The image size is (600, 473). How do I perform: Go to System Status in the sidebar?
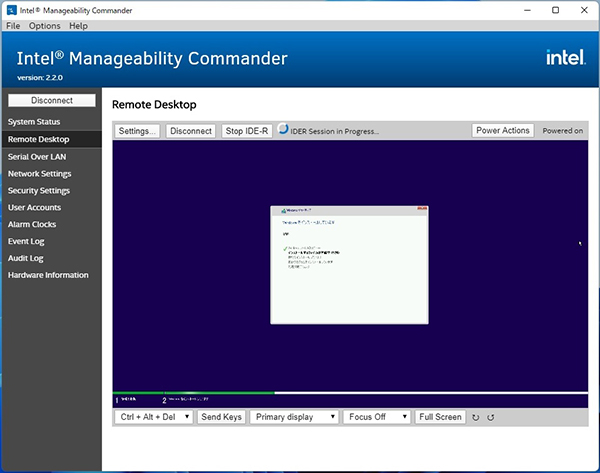pyautogui.click(x=52, y=122)
